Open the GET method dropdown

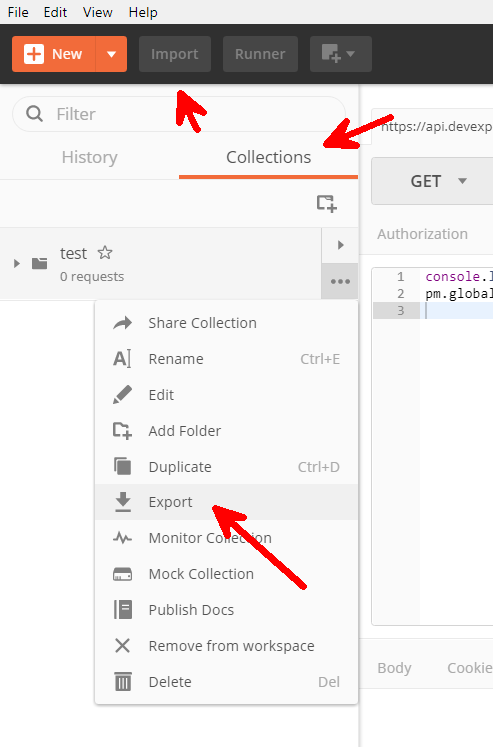[x=432, y=181]
